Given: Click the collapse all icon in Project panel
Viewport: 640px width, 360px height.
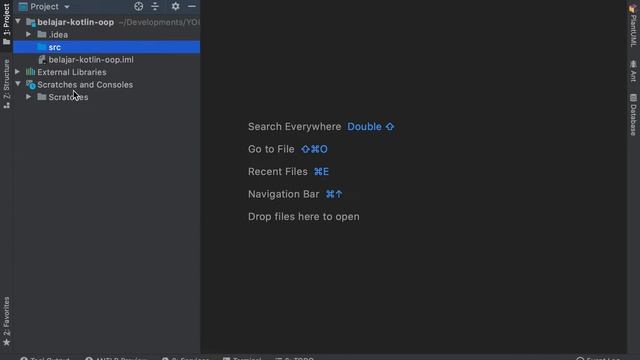Looking at the screenshot, I should (155, 6).
